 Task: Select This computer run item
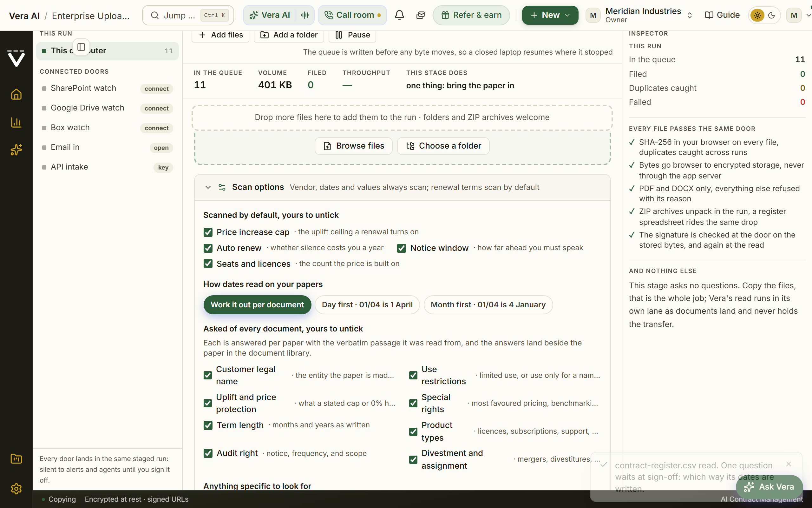coord(108,51)
